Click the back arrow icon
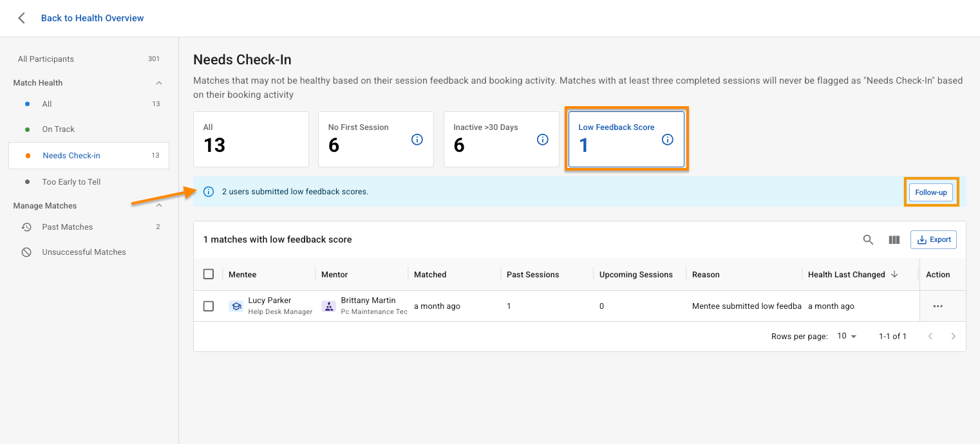Image resolution: width=980 pixels, height=444 pixels. pos(22,18)
